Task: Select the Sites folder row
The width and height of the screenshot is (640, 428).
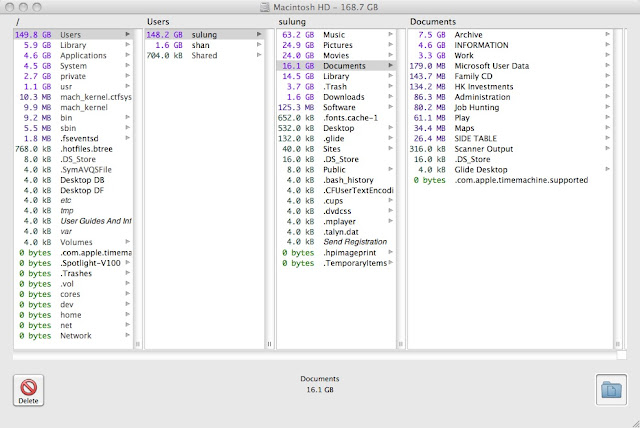Action: point(336,149)
